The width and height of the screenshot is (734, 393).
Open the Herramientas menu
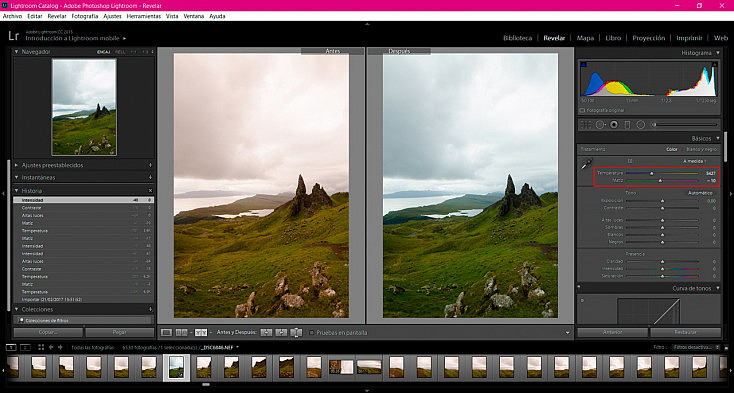coord(144,16)
